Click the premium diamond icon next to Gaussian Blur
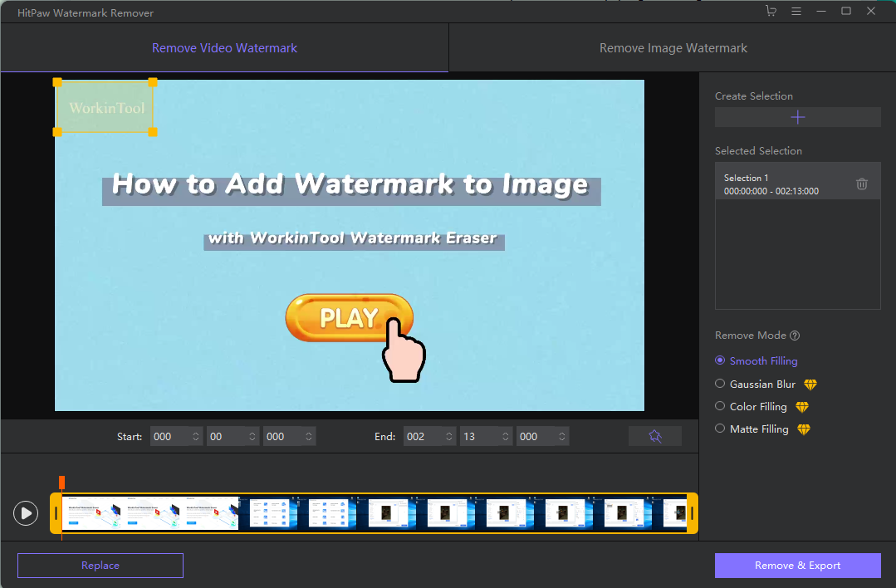 pyautogui.click(x=810, y=385)
